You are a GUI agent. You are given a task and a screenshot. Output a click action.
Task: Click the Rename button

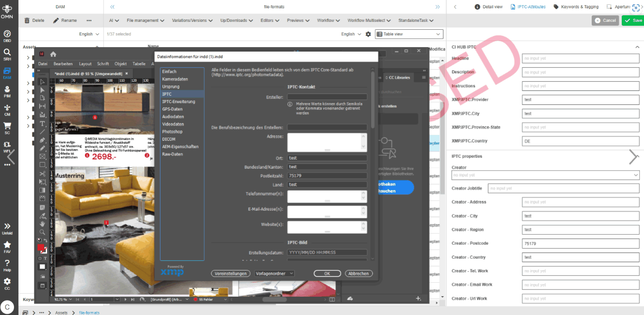[65, 21]
